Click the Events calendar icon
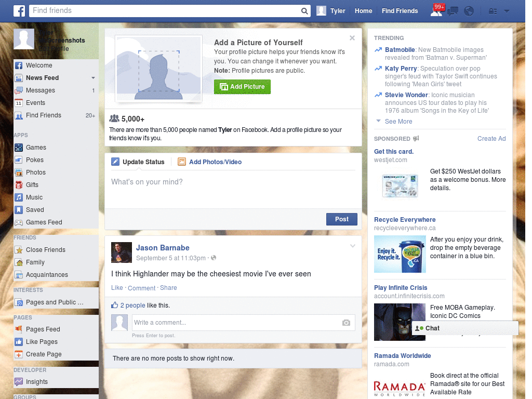This screenshot has height=399, width=532. click(19, 103)
